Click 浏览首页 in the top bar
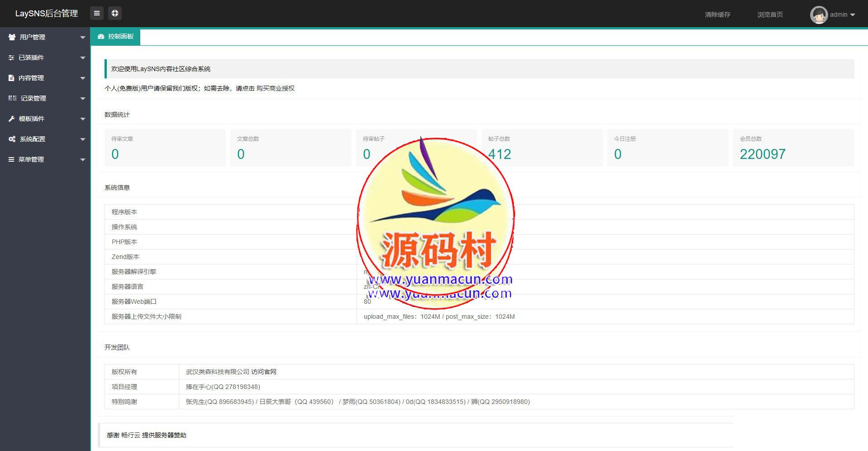 [x=770, y=14]
